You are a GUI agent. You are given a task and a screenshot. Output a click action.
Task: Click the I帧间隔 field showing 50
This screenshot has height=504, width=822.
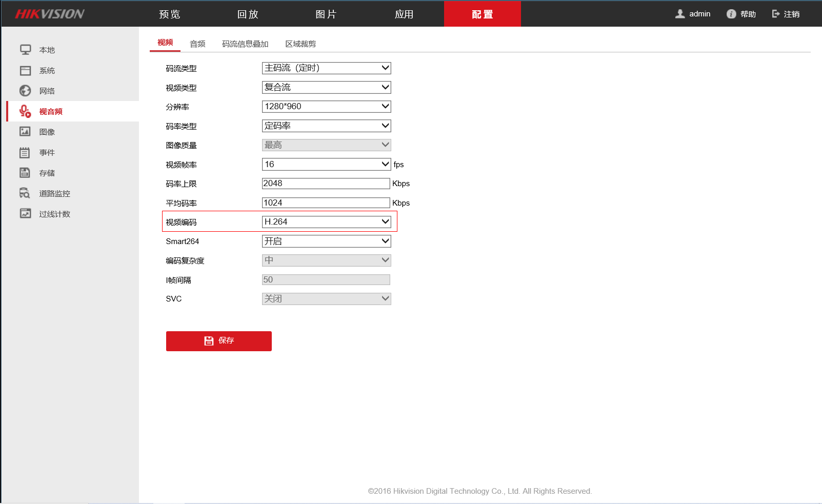(326, 280)
